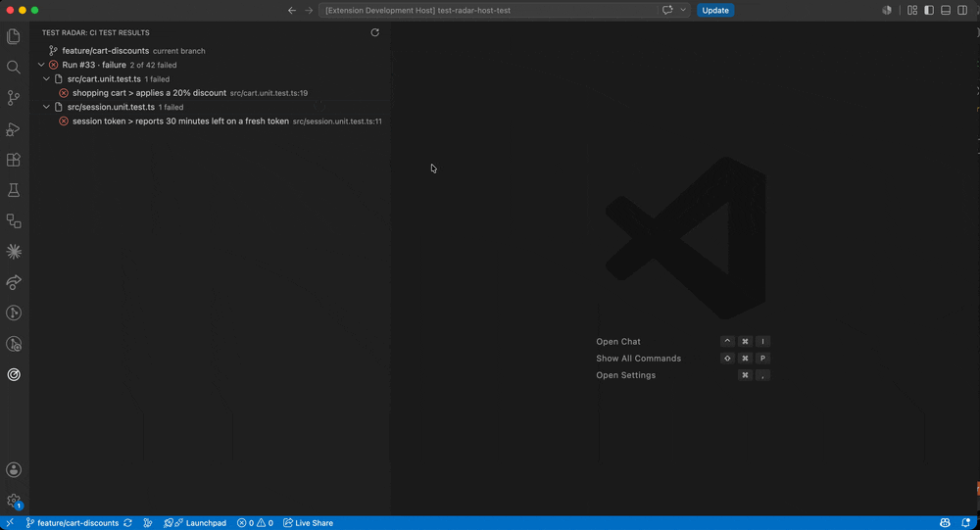Toggle the primary side bar visibility

[x=929, y=10]
